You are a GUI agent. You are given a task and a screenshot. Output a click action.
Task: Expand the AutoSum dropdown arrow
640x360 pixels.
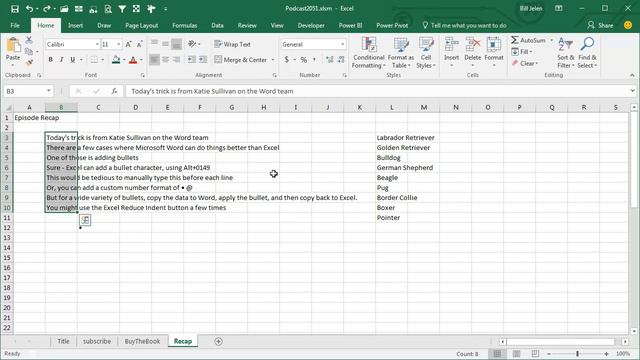551,40
